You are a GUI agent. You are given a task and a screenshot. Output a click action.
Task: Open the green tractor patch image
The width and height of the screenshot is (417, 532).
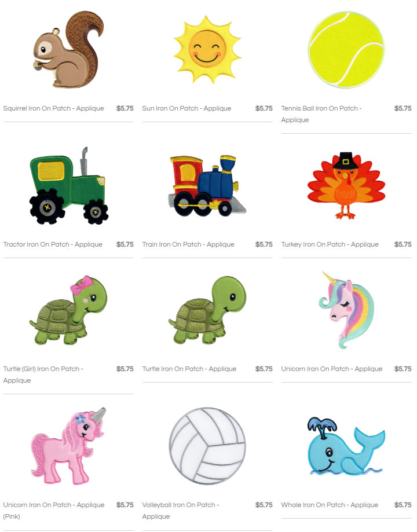coord(69,186)
